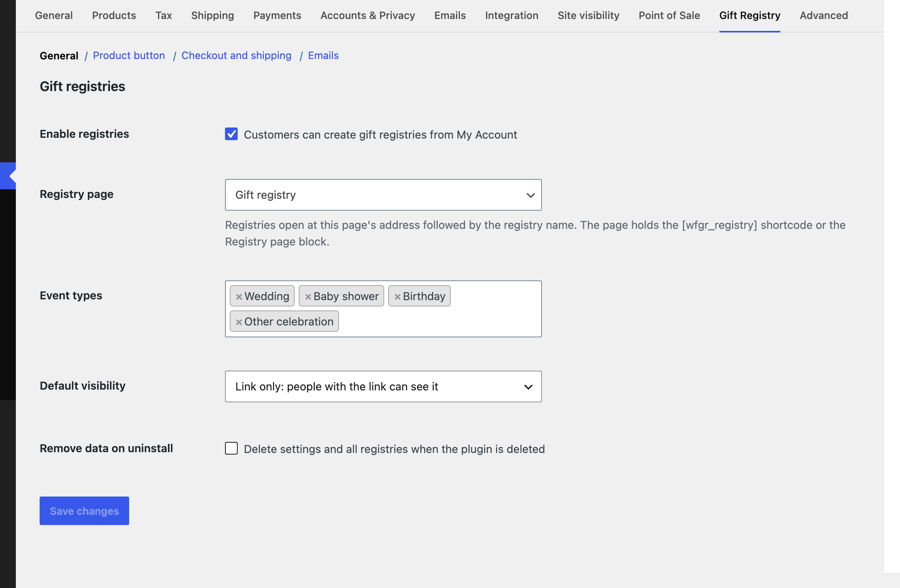Go to the Tax tab
The image size is (900, 588).
pyautogui.click(x=164, y=15)
